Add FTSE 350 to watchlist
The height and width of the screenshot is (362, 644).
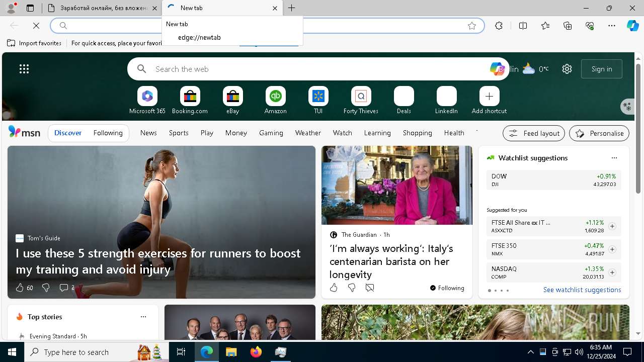(x=612, y=249)
